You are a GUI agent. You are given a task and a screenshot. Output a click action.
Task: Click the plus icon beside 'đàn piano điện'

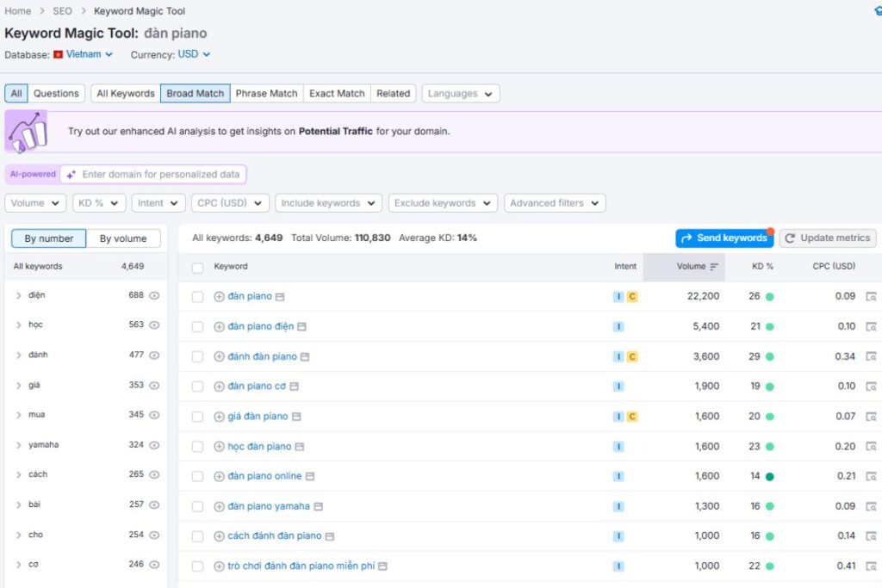click(x=219, y=326)
